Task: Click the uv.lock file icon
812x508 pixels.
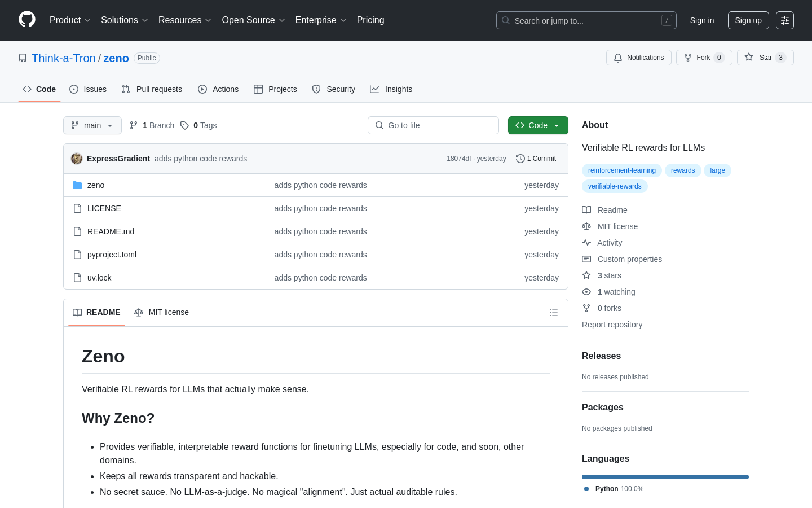Action: pyautogui.click(x=77, y=278)
